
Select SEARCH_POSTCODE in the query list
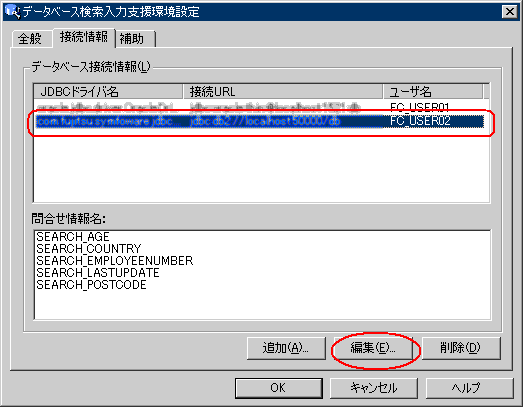(91, 285)
